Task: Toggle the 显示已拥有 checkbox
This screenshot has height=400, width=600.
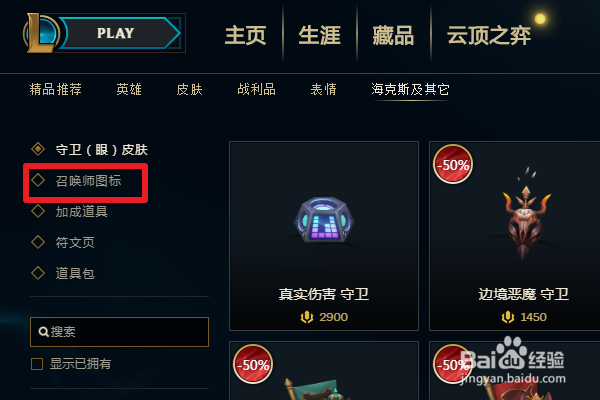Action: point(37,364)
